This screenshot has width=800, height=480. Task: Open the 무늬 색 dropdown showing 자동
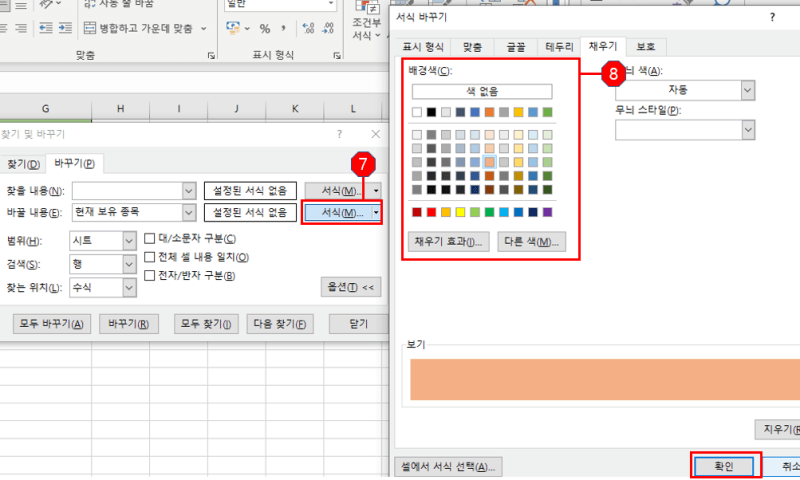coord(747,90)
